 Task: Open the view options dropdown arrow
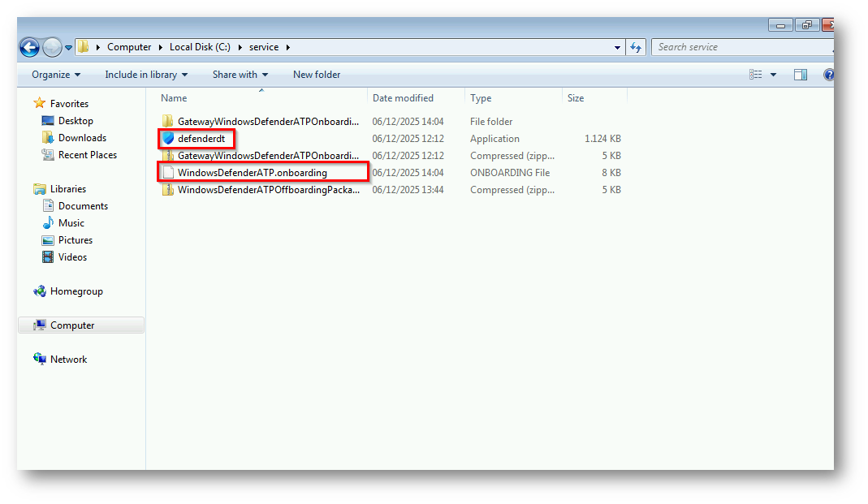click(x=773, y=75)
